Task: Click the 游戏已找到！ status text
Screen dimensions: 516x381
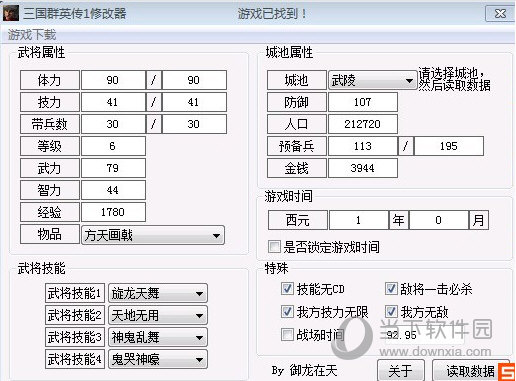Action: [272, 14]
